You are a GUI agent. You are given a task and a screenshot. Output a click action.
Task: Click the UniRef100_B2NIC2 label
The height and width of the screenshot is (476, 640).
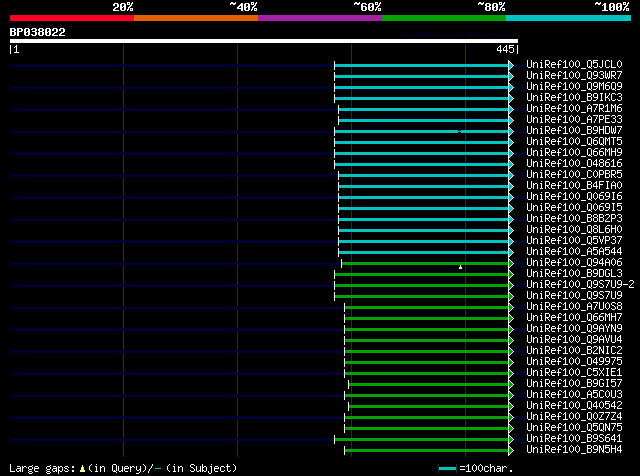(x=574, y=351)
